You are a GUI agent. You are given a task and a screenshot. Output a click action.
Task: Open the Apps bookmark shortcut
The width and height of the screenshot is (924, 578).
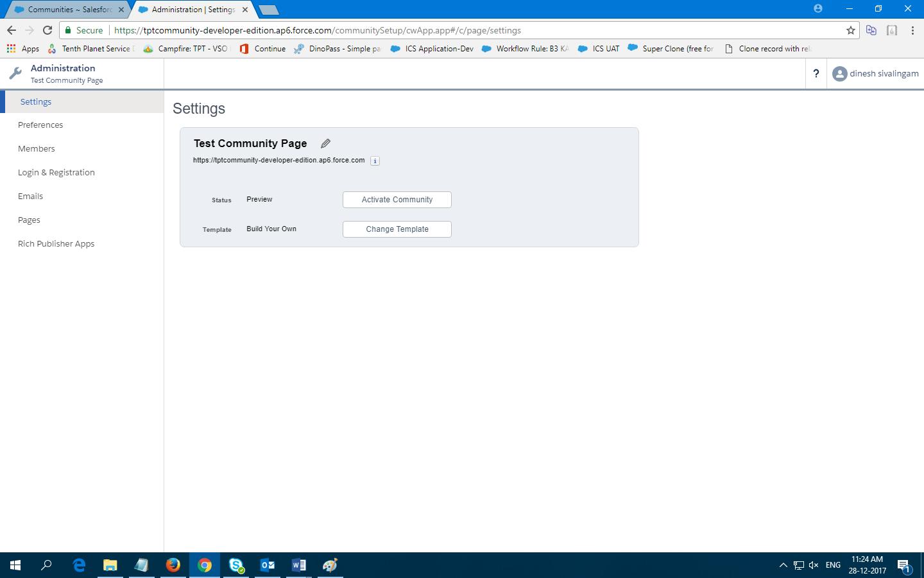tap(23, 49)
